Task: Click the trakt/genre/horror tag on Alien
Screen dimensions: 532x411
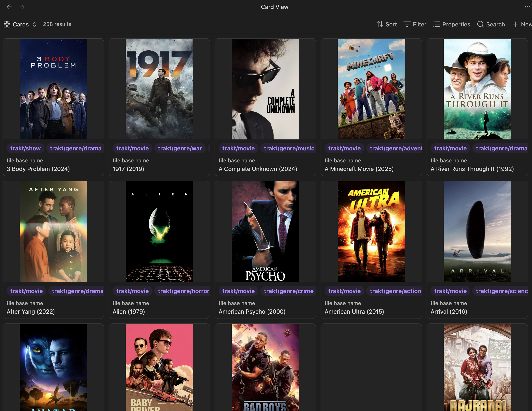Action: (x=183, y=291)
